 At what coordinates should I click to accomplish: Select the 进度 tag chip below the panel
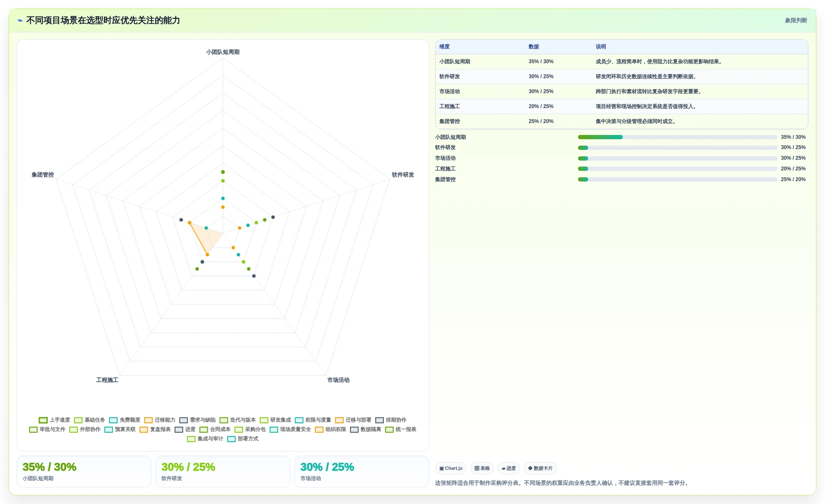(x=509, y=469)
